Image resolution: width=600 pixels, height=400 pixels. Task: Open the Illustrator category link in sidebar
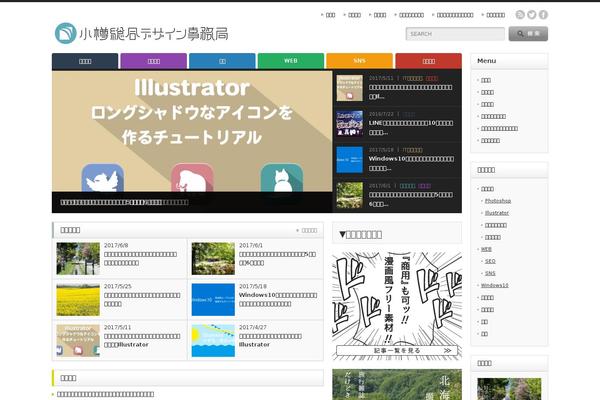coord(497,213)
